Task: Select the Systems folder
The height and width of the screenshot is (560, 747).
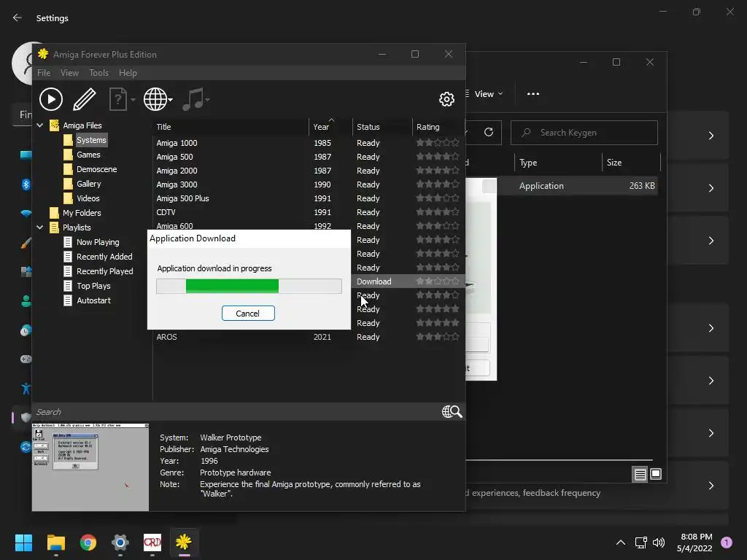Action: tap(91, 140)
